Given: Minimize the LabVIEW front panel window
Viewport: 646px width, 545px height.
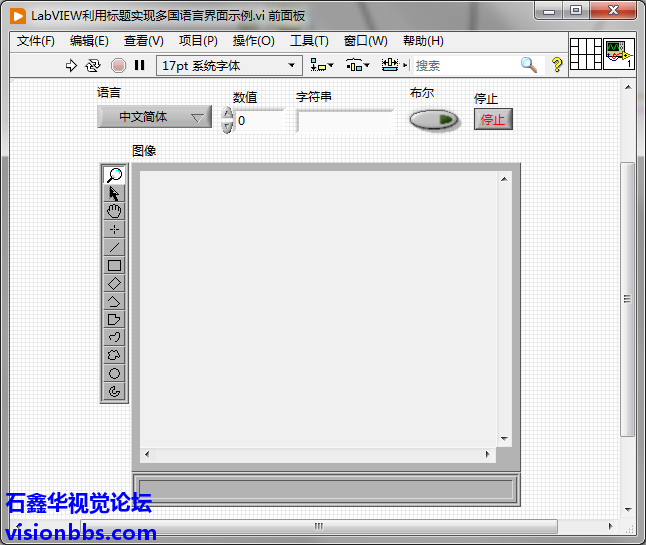Looking at the screenshot, I should pyautogui.click(x=549, y=10).
